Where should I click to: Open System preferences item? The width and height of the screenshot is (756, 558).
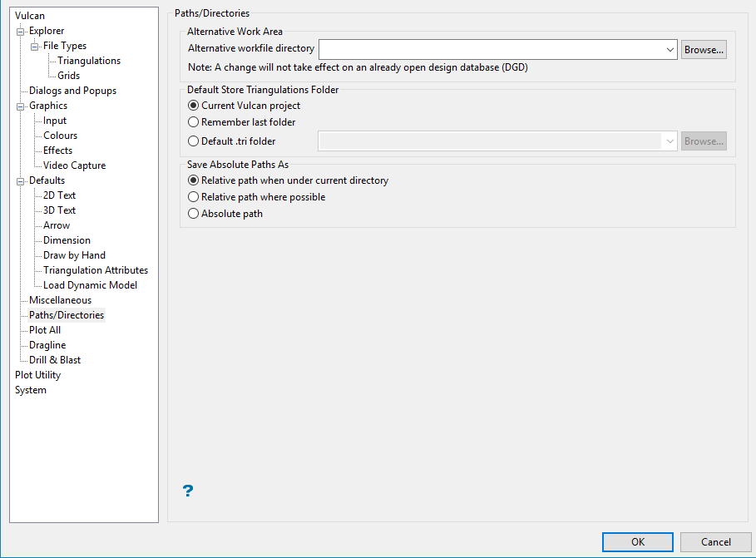(x=31, y=390)
